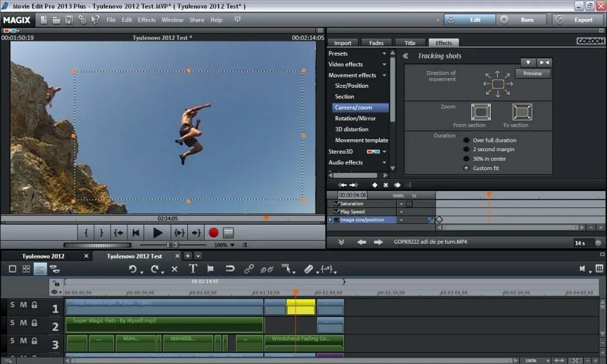
Task: Start recording with the red record button
Action: pos(213,233)
